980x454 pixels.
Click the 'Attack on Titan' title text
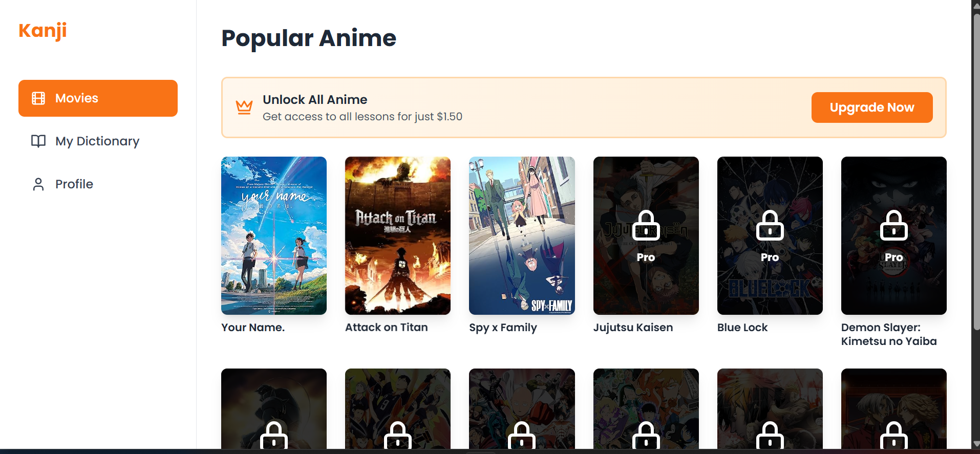pos(387,328)
